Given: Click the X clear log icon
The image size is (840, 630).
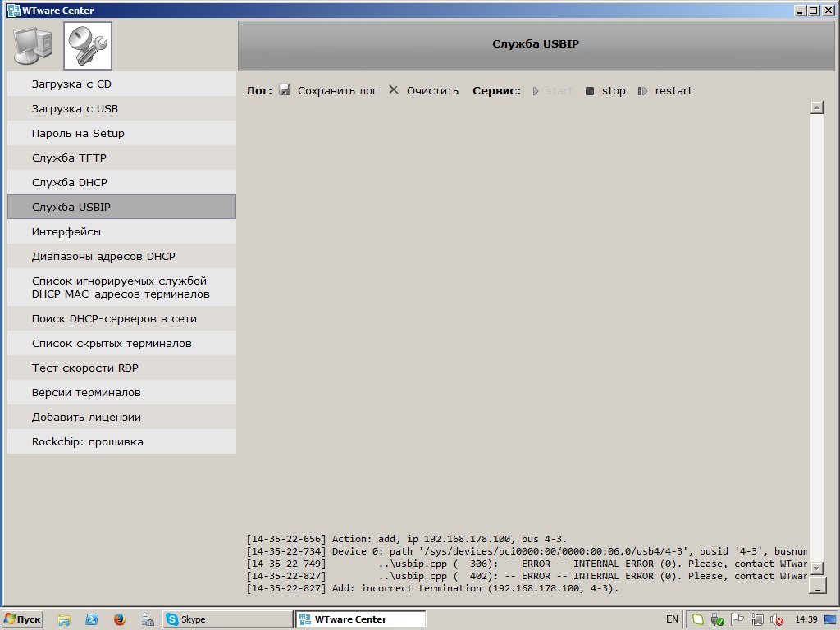Looking at the screenshot, I should [x=394, y=90].
